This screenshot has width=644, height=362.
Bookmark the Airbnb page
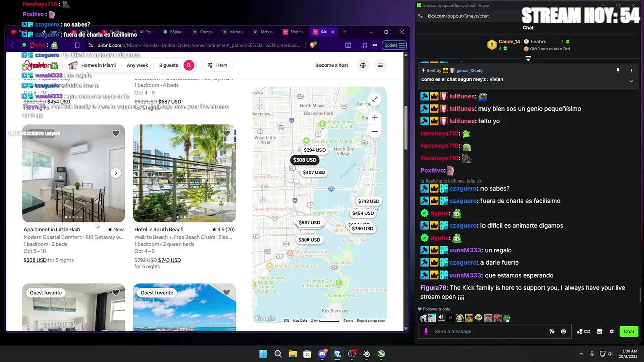tap(77, 45)
